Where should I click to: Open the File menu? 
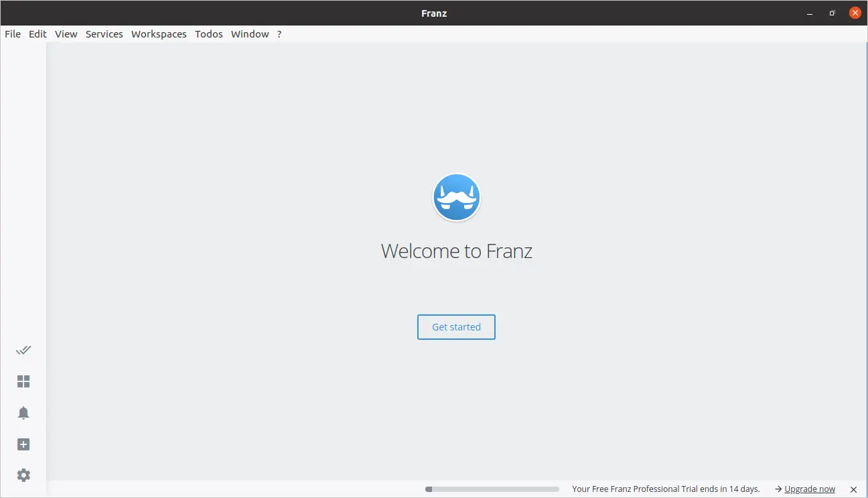pyautogui.click(x=13, y=34)
